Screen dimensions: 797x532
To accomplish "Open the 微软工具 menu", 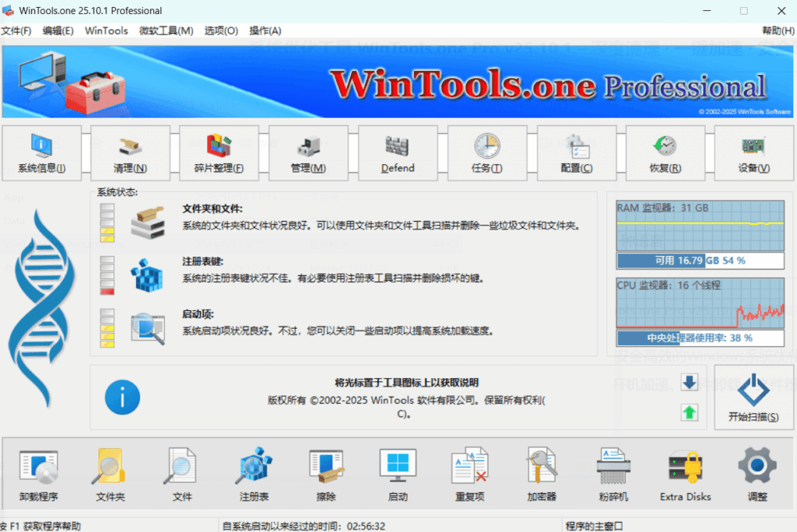I will point(166,31).
